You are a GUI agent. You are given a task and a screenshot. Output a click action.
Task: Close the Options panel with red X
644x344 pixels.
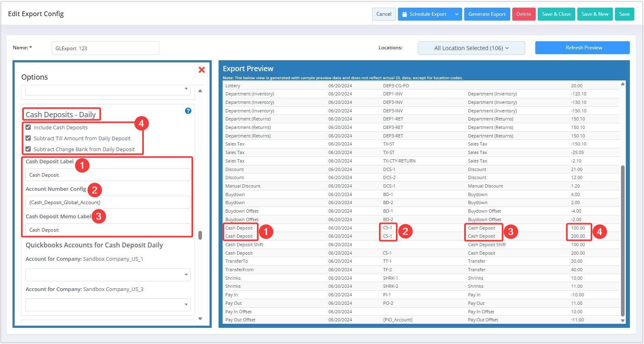click(202, 70)
